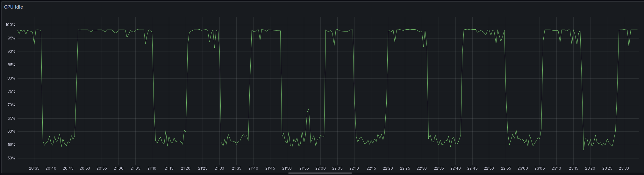Click the 50% y-axis label
This screenshot has height=175, width=644.
[x=11, y=158]
